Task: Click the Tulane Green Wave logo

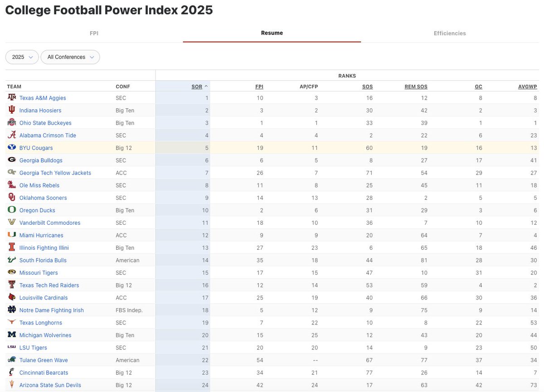Action: click(x=12, y=359)
